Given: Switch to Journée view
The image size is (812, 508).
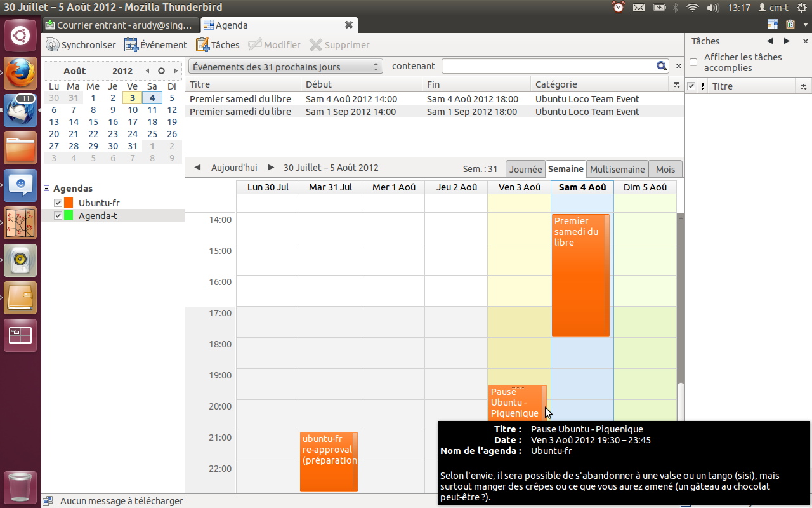Looking at the screenshot, I should click(x=525, y=170).
